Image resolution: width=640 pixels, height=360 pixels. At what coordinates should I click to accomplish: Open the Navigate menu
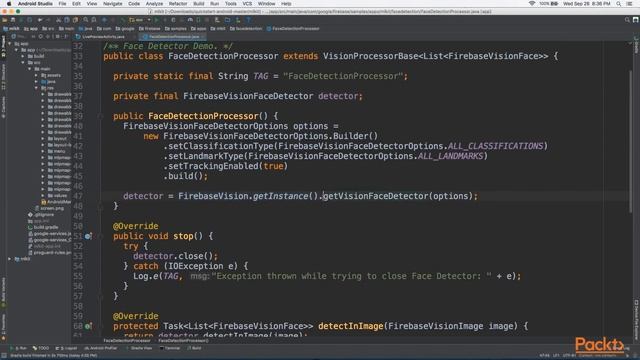pyautogui.click(x=112, y=4)
